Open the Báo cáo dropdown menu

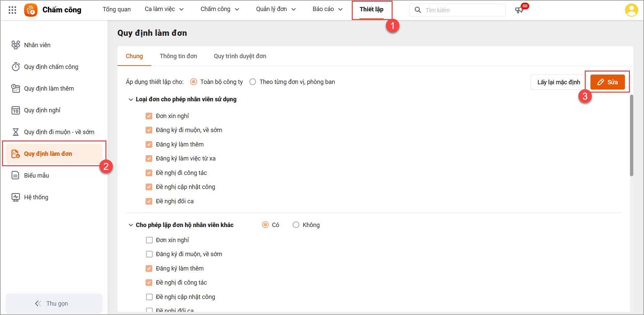[x=327, y=9]
